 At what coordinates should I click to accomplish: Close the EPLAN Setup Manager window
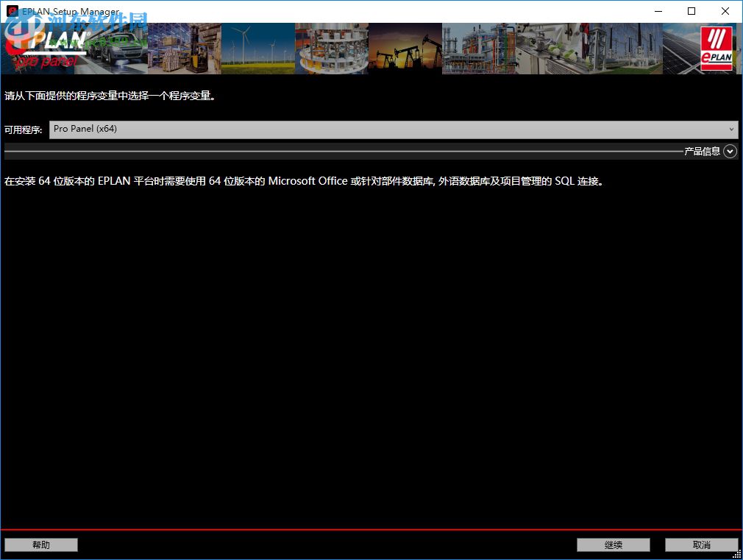(x=725, y=11)
